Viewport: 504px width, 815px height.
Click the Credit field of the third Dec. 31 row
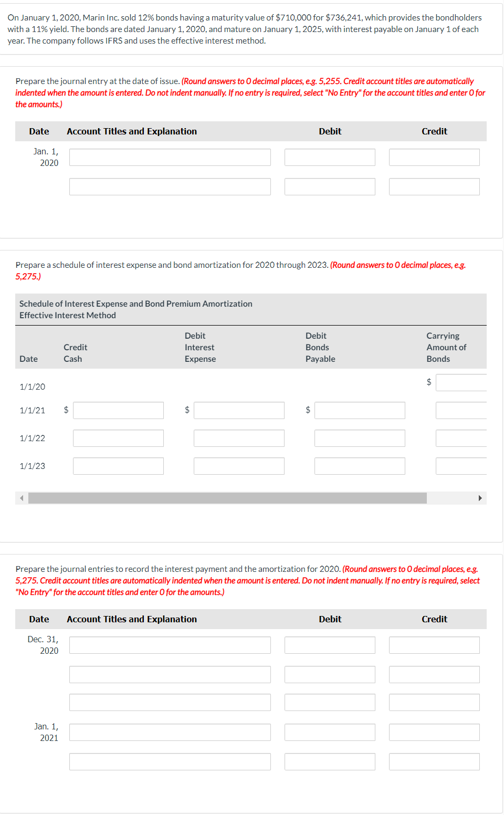(434, 702)
